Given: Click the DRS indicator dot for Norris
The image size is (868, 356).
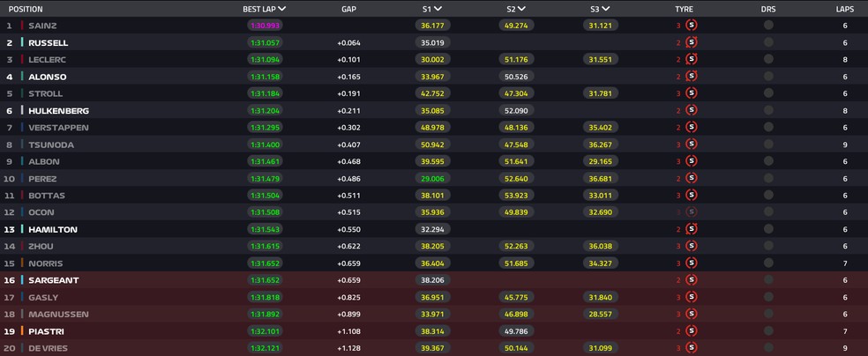Looking at the screenshot, I should (768, 263).
